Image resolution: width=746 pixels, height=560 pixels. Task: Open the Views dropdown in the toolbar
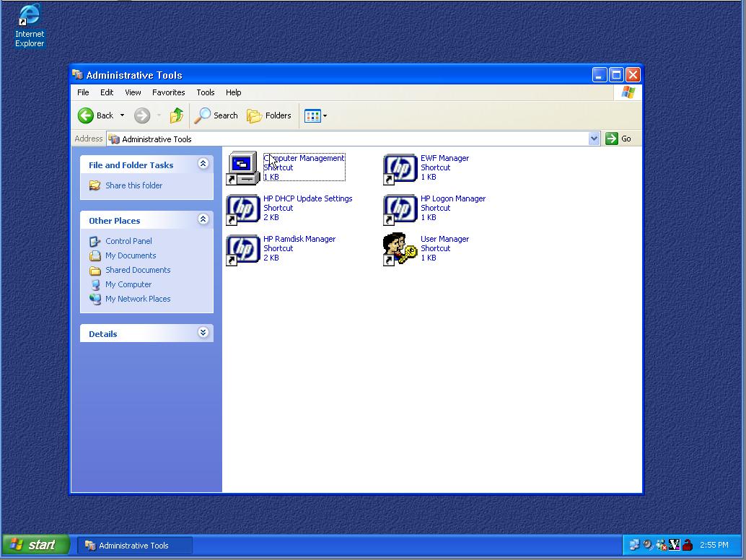pos(315,115)
